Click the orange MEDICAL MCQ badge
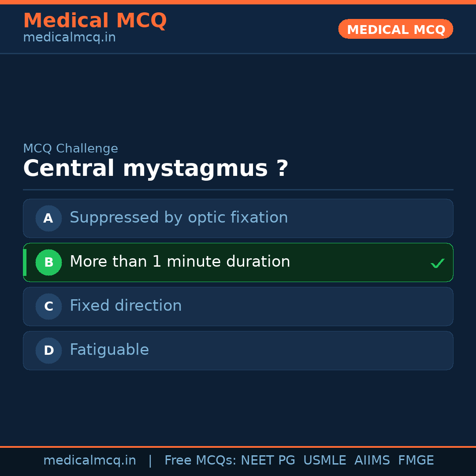 (395, 29)
